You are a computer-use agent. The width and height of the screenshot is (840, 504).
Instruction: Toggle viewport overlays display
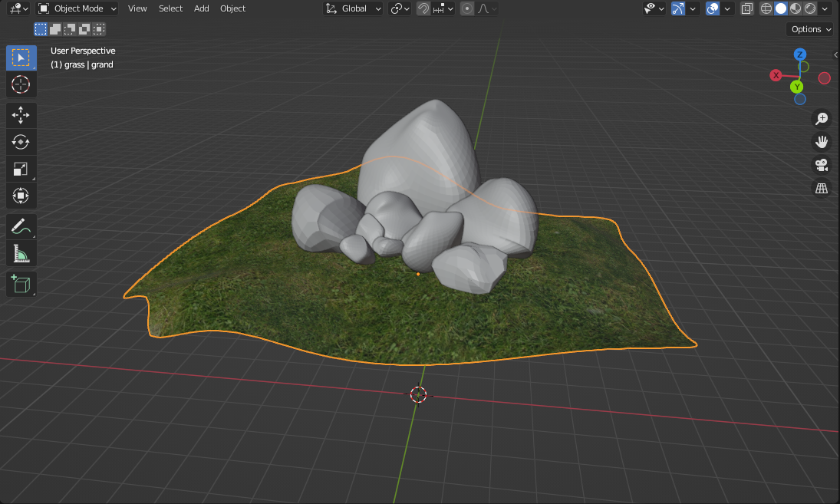(713, 8)
